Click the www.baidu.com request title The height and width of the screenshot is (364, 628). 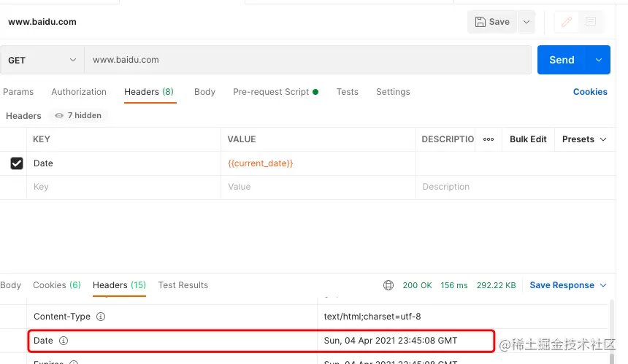[x=42, y=22]
